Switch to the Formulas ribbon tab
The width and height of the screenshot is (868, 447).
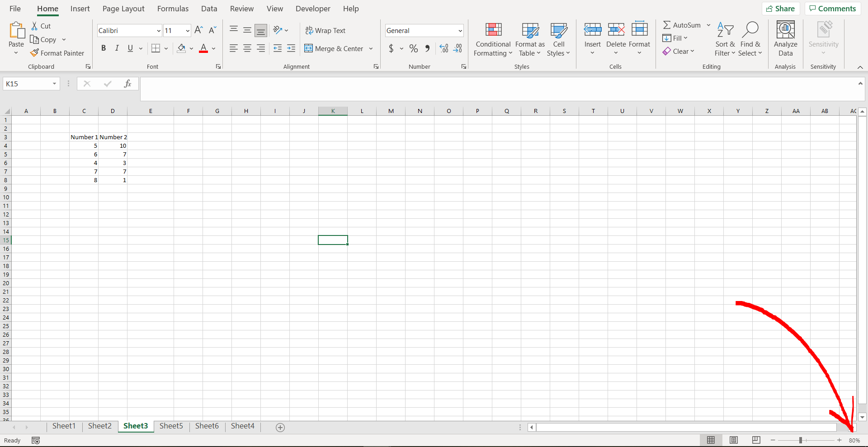coord(173,9)
